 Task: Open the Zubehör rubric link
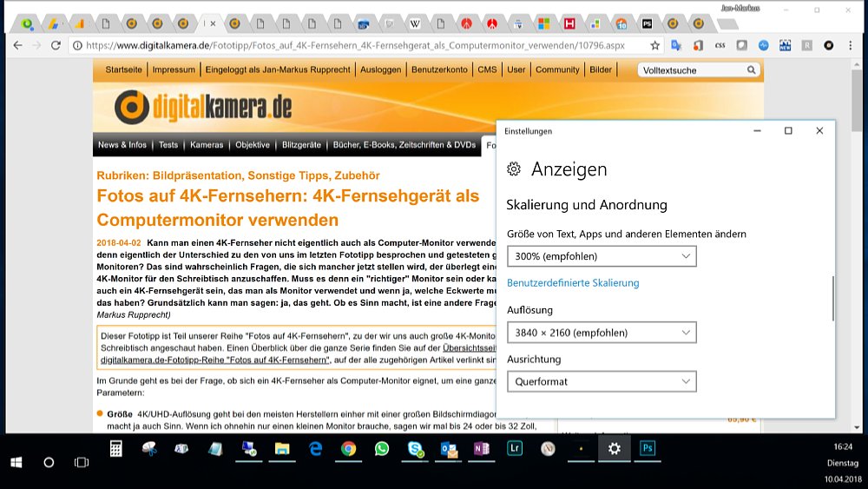pyautogui.click(x=357, y=175)
